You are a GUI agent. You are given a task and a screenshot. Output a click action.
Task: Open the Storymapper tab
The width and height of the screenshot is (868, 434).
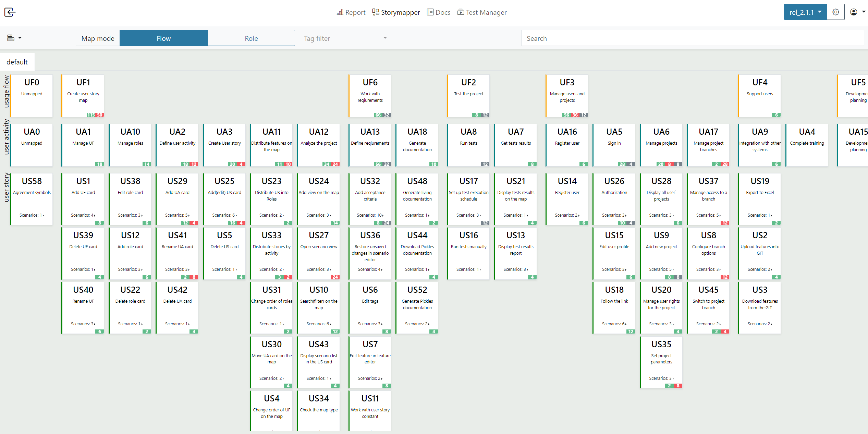pos(396,12)
